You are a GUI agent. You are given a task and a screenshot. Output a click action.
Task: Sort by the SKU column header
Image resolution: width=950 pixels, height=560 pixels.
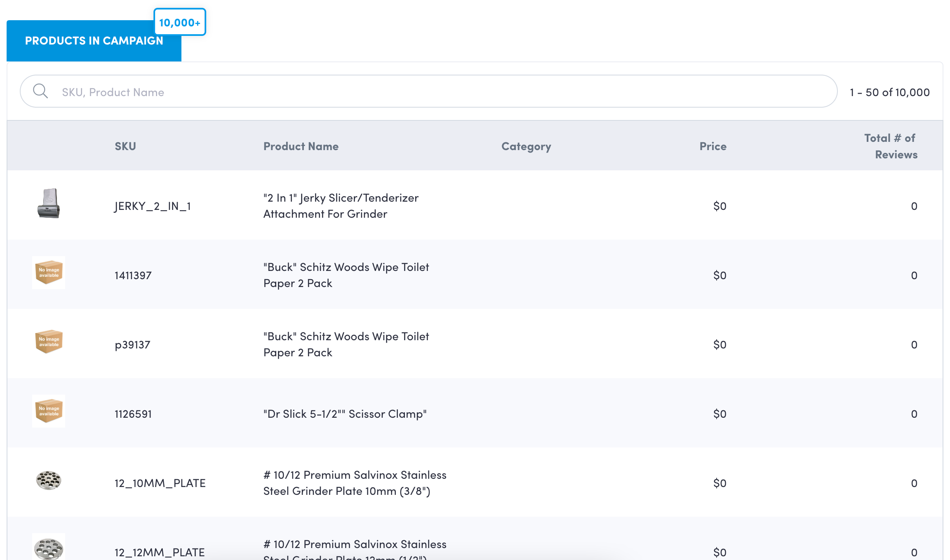[x=125, y=146]
